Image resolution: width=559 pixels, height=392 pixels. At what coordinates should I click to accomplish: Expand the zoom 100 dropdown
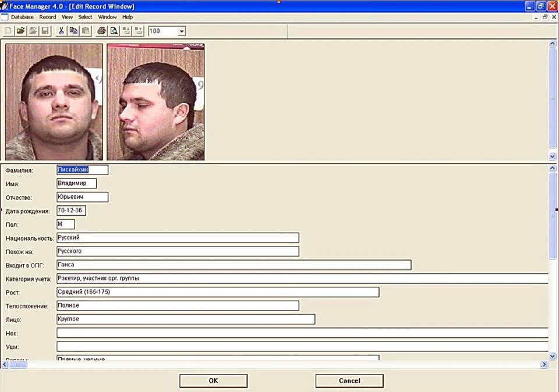(182, 31)
